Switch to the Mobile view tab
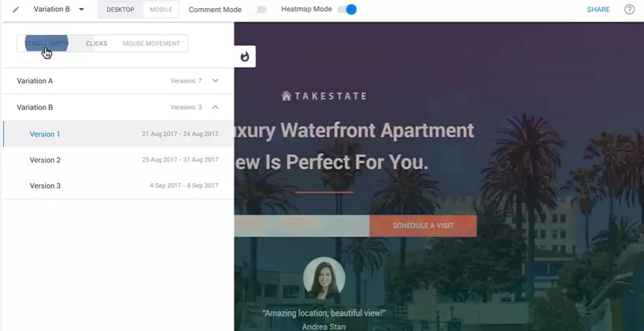644x331 pixels. point(161,10)
